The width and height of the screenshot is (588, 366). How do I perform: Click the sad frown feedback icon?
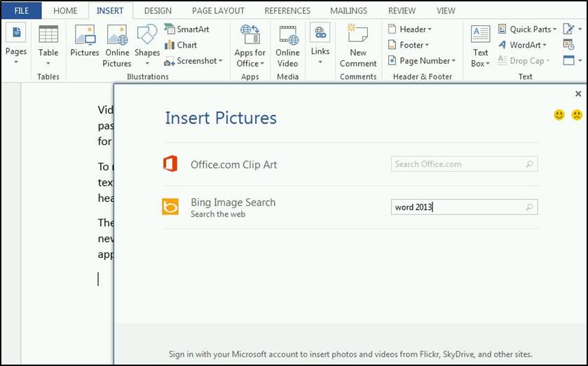pyautogui.click(x=577, y=115)
